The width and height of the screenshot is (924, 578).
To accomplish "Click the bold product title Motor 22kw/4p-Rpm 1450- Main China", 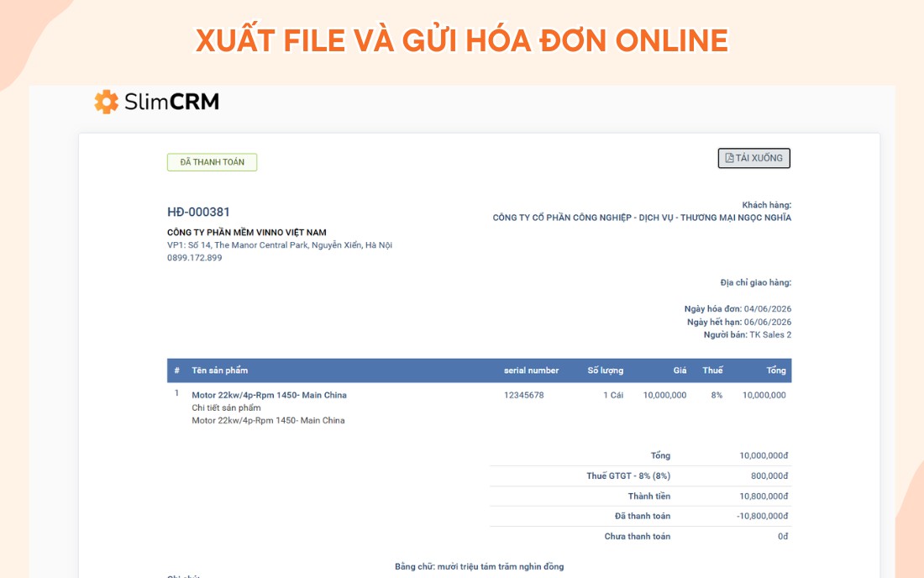I will (270, 395).
